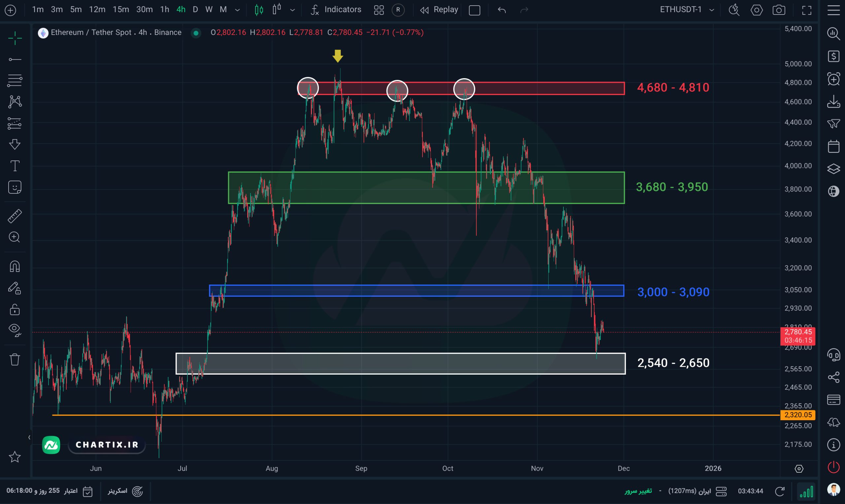Select the emoji sticker tool
The height and width of the screenshot is (504, 845).
(x=15, y=187)
